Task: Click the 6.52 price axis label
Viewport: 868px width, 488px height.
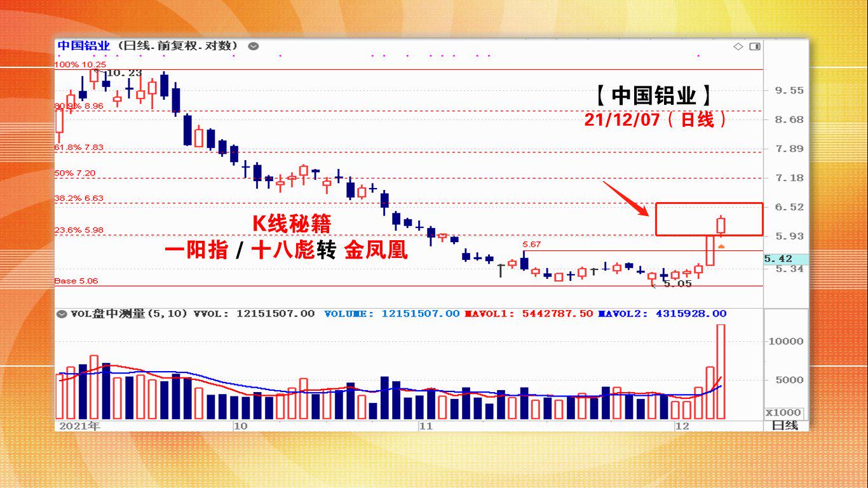Action: pos(789,208)
